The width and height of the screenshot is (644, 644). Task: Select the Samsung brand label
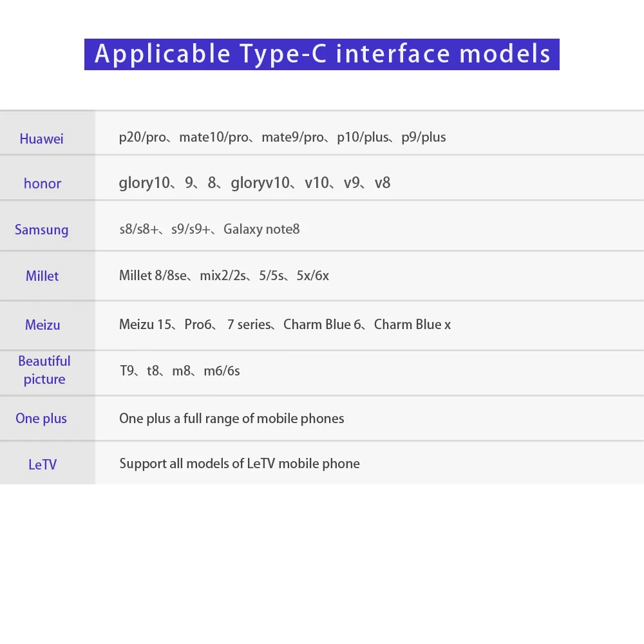click(41, 230)
